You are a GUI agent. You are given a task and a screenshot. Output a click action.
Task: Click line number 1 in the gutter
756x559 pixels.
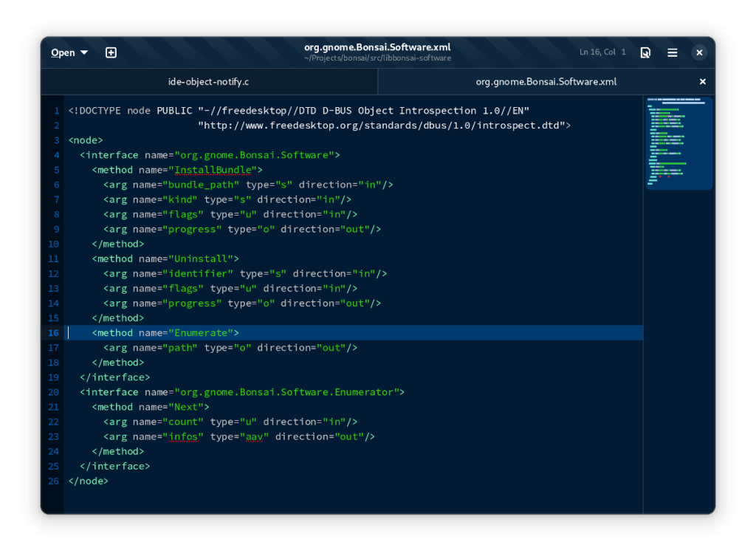click(56, 111)
